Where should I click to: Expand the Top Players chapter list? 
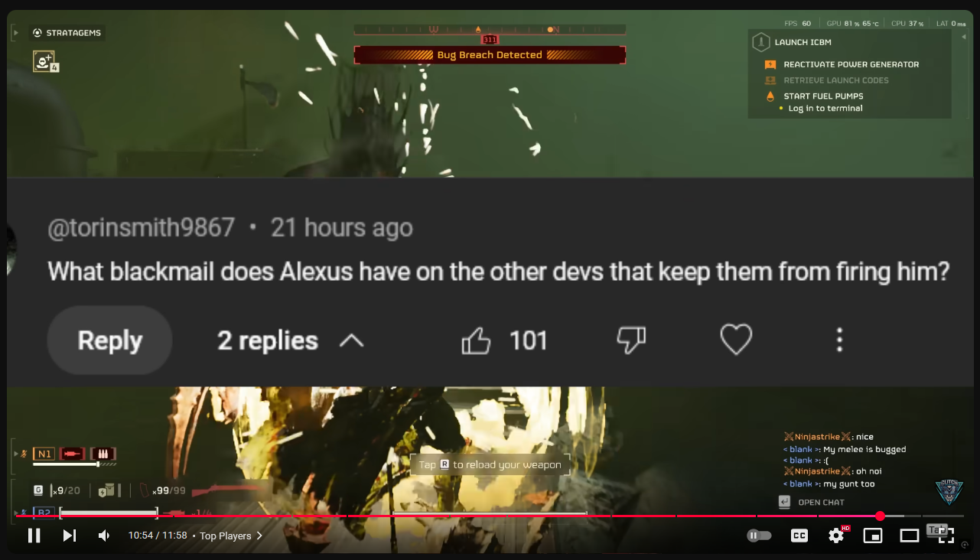click(x=231, y=536)
